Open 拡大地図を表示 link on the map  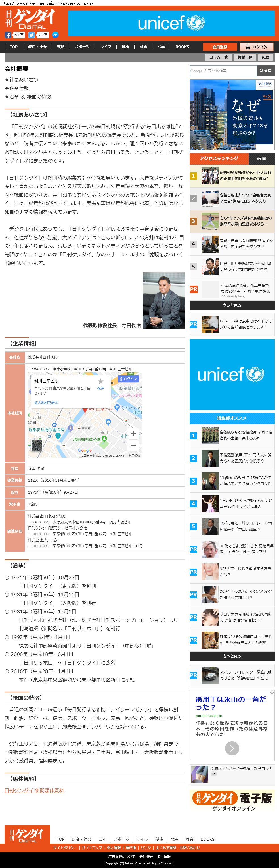(x=46, y=402)
